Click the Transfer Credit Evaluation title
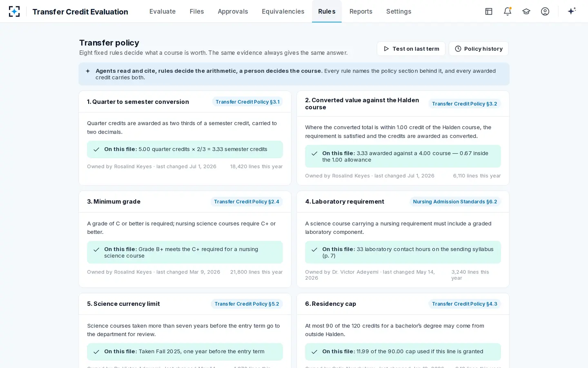The image size is (588, 368). [80, 12]
